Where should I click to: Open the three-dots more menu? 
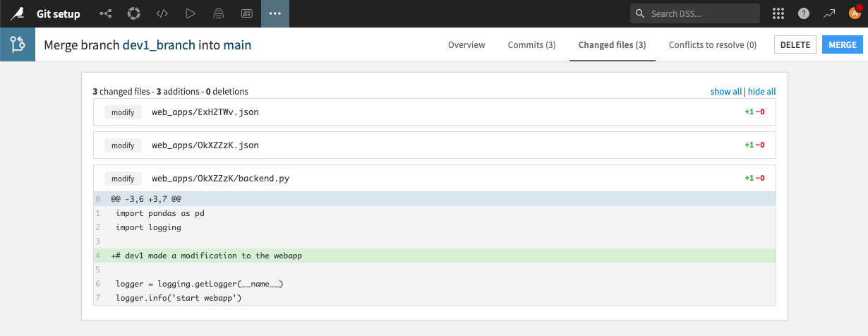click(x=275, y=13)
